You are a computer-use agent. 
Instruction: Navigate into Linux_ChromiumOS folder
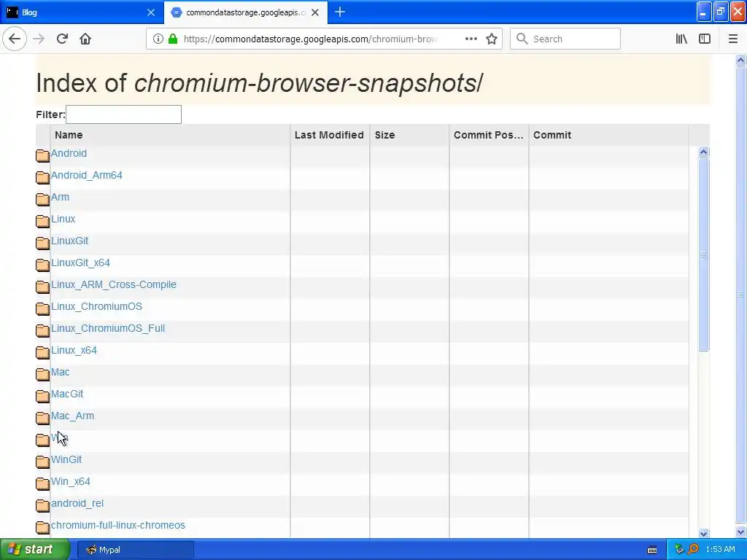pyautogui.click(x=97, y=307)
